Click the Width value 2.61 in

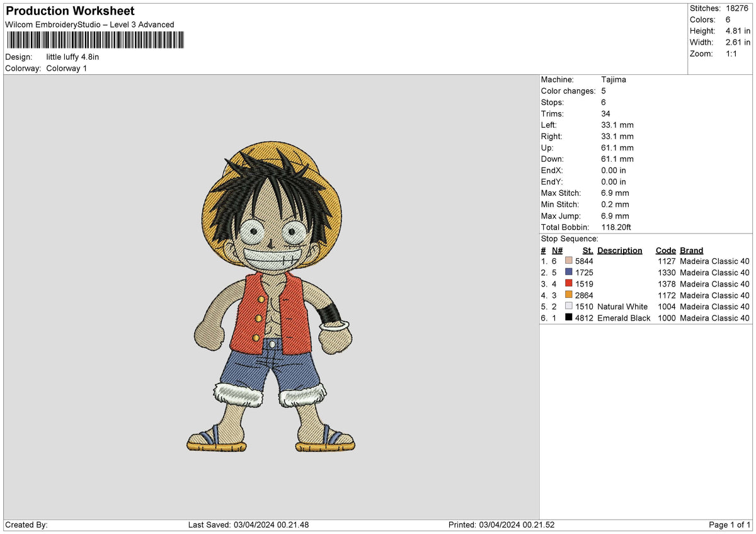(x=738, y=42)
